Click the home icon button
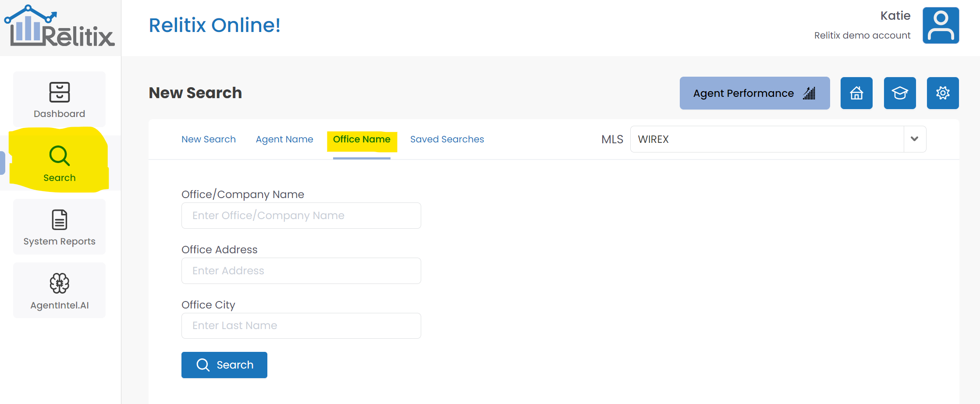The width and height of the screenshot is (980, 404). (x=856, y=93)
